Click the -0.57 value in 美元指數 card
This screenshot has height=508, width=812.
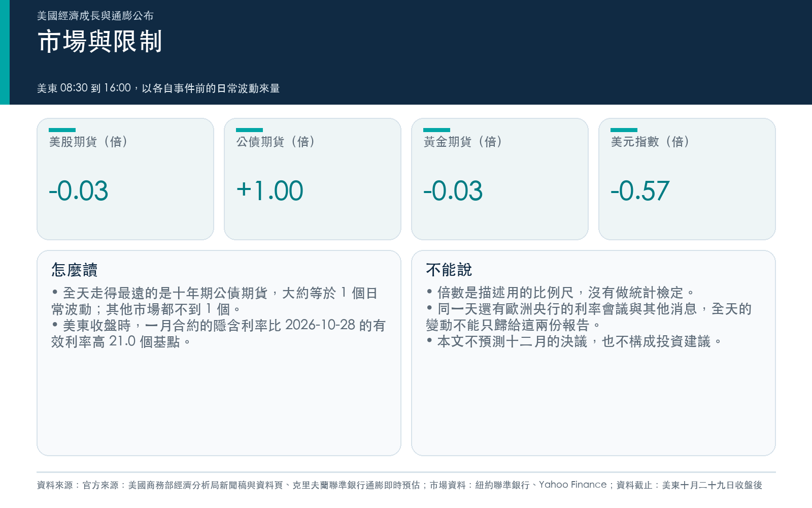(x=640, y=191)
